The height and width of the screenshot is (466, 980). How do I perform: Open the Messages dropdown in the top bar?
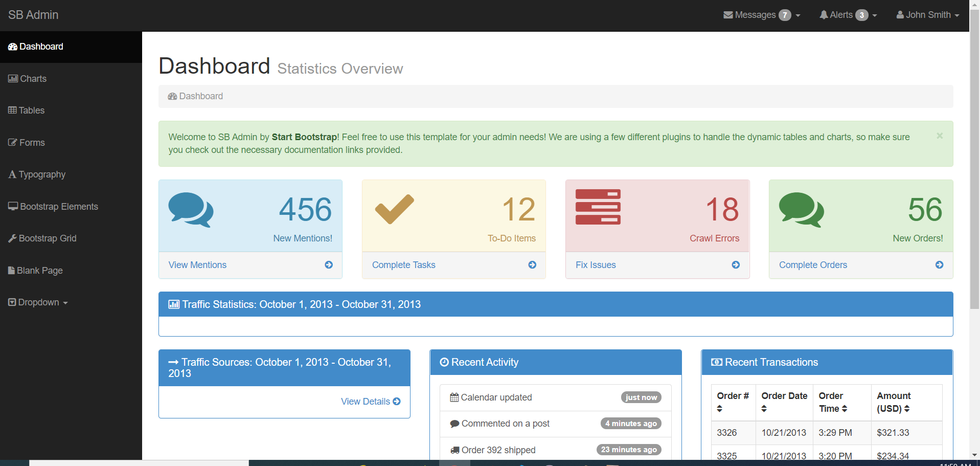[x=761, y=15]
